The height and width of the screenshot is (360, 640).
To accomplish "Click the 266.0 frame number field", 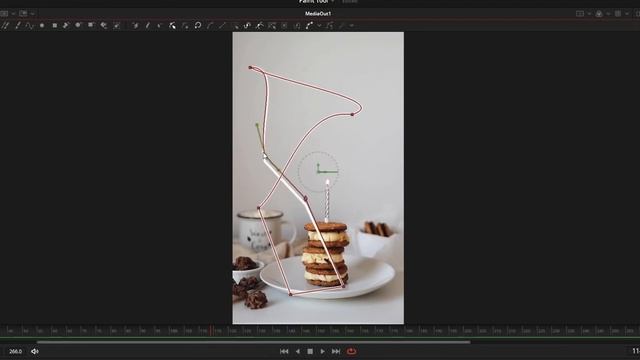I will coord(16,351).
